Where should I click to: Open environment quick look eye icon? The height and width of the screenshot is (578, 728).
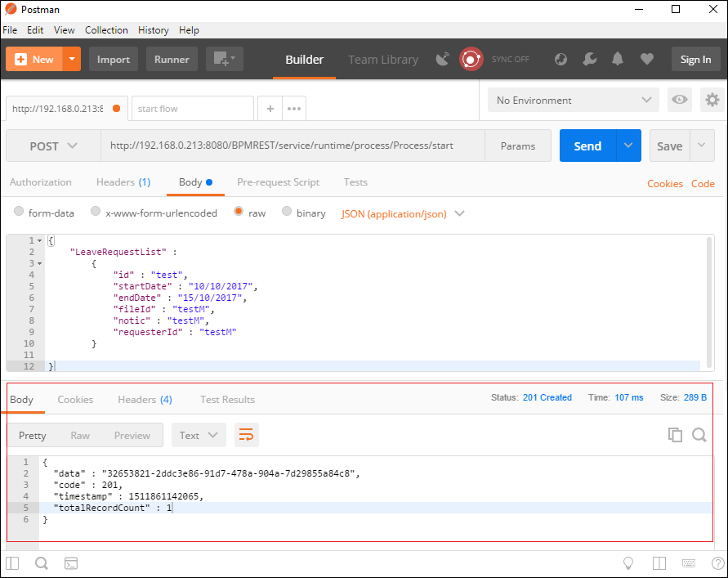[679, 100]
